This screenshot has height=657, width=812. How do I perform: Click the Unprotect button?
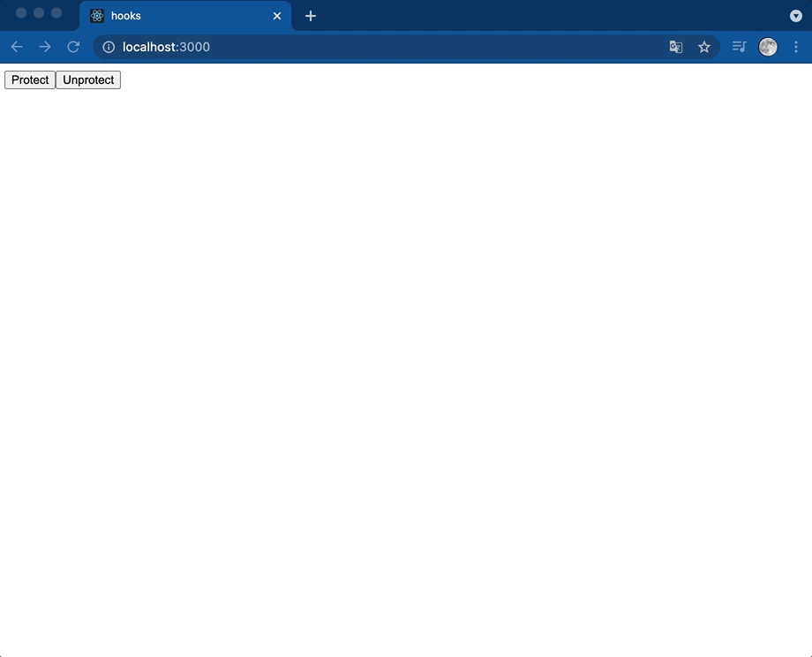click(88, 79)
